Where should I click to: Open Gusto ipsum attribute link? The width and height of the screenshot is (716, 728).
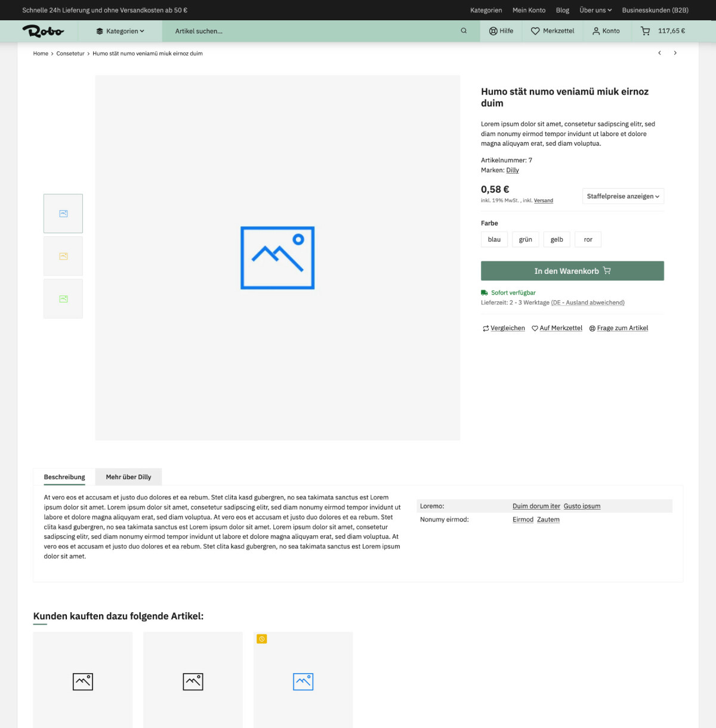tap(582, 506)
